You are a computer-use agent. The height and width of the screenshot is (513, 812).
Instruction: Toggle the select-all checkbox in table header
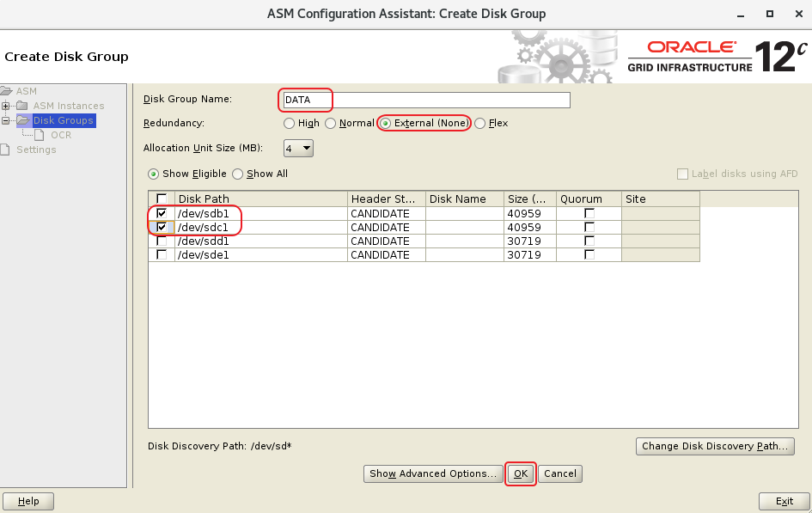[162, 199]
